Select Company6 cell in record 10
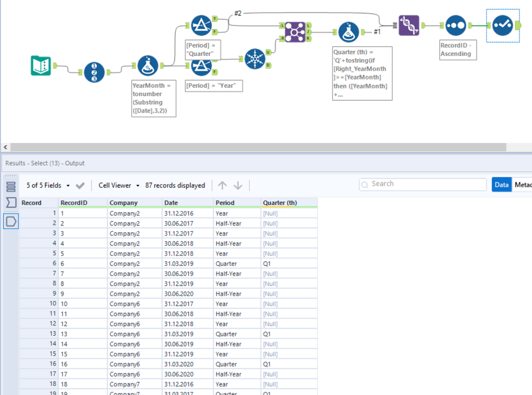Screen dimensions: 532x395 point(135,304)
